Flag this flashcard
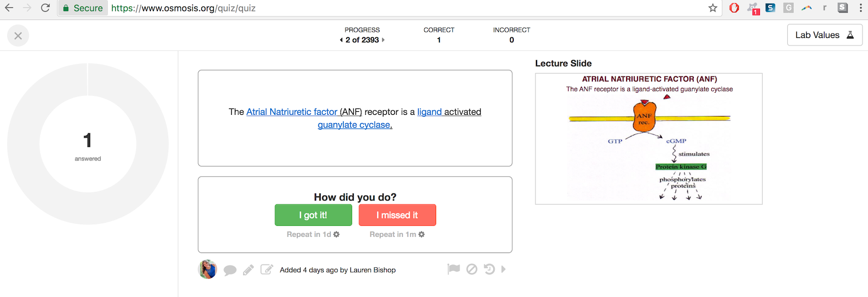Viewport: 868px width, 297px height. pos(454,269)
